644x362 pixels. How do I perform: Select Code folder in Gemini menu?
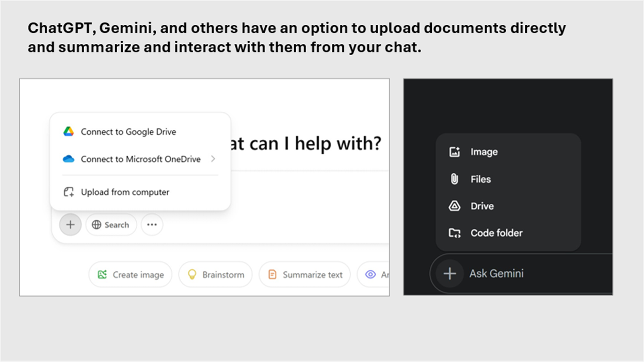click(x=508, y=233)
